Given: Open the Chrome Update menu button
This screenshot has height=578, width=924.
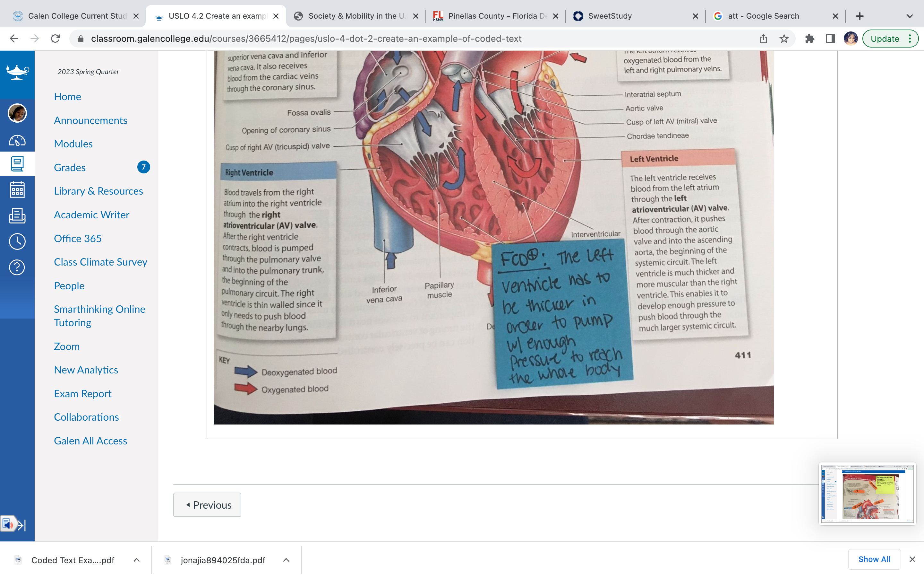Looking at the screenshot, I should [890, 39].
